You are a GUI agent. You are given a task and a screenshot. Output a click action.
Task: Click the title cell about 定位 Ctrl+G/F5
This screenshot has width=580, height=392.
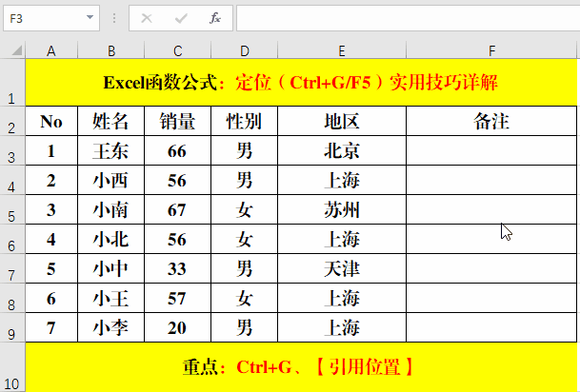tap(301, 83)
